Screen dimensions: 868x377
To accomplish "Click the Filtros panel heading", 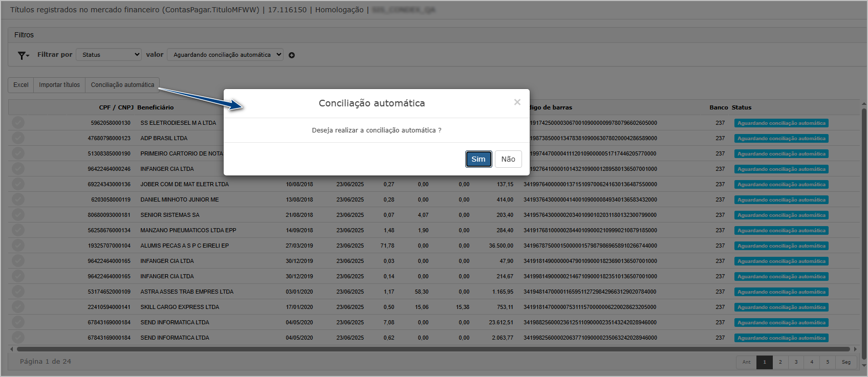I will [24, 35].
